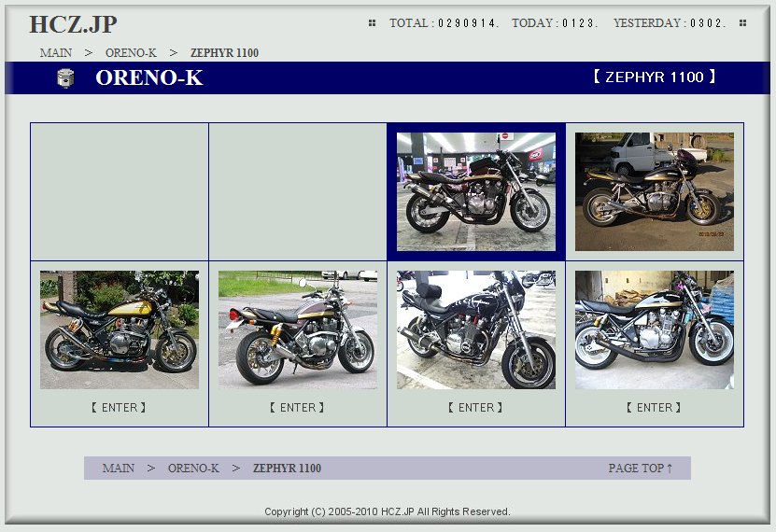Open ORENO-K in the bottom navigation bar
The height and width of the screenshot is (532, 776).
click(x=193, y=469)
